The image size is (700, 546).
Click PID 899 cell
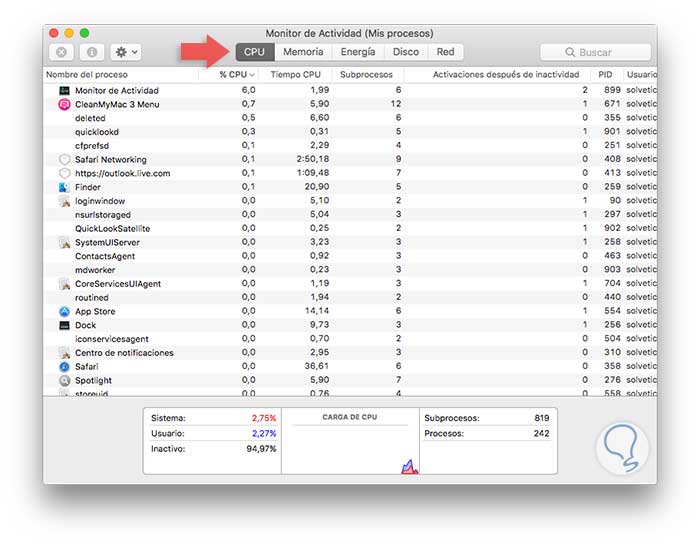612,90
